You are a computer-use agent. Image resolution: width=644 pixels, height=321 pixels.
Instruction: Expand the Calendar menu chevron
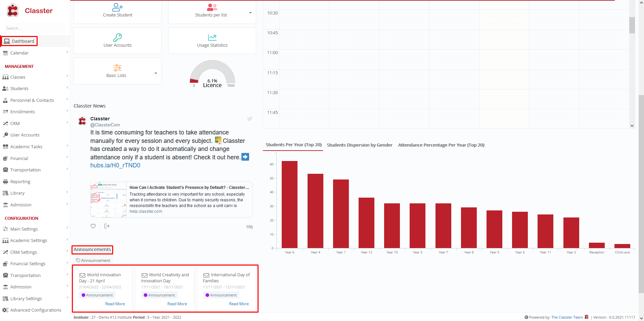pyautogui.click(x=67, y=52)
